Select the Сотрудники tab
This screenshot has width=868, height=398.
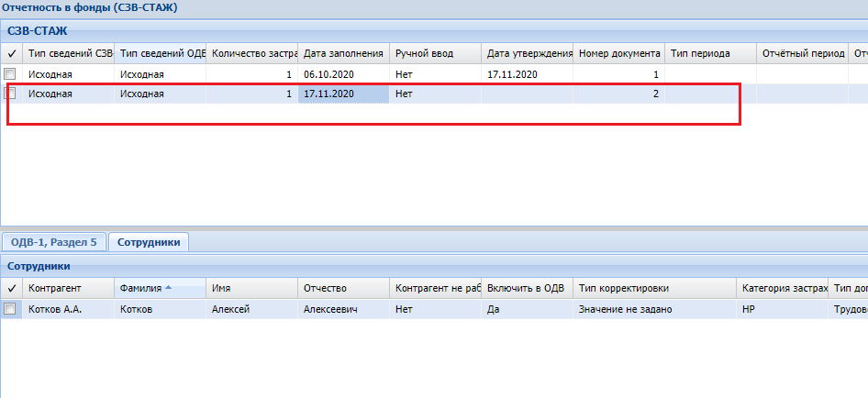(x=149, y=242)
